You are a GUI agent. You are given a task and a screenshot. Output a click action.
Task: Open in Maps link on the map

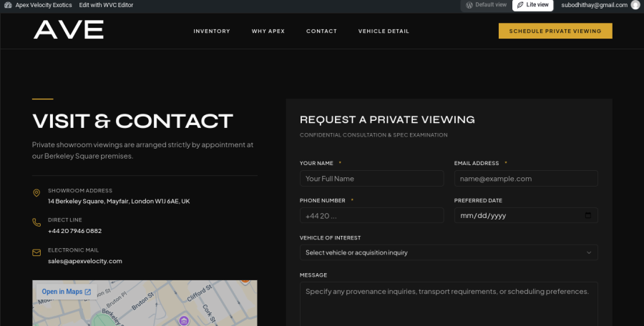click(66, 292)
